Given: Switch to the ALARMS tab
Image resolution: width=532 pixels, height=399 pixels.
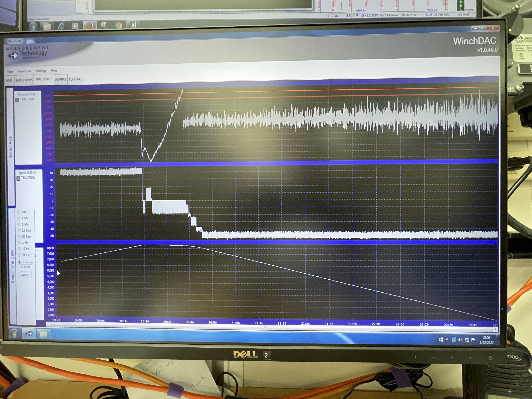Looking at the screenshot, I should [x=60, y=79].
